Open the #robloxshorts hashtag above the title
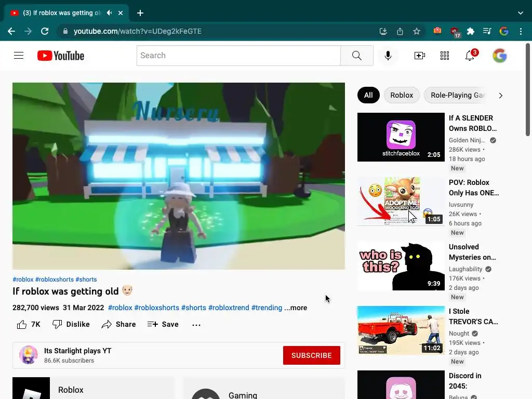The width and height of the screenshot is (532, 399). [x=54, y=279]
